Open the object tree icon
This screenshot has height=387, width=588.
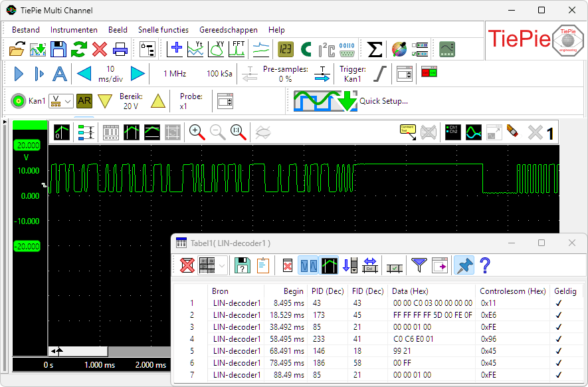[147, 49]
